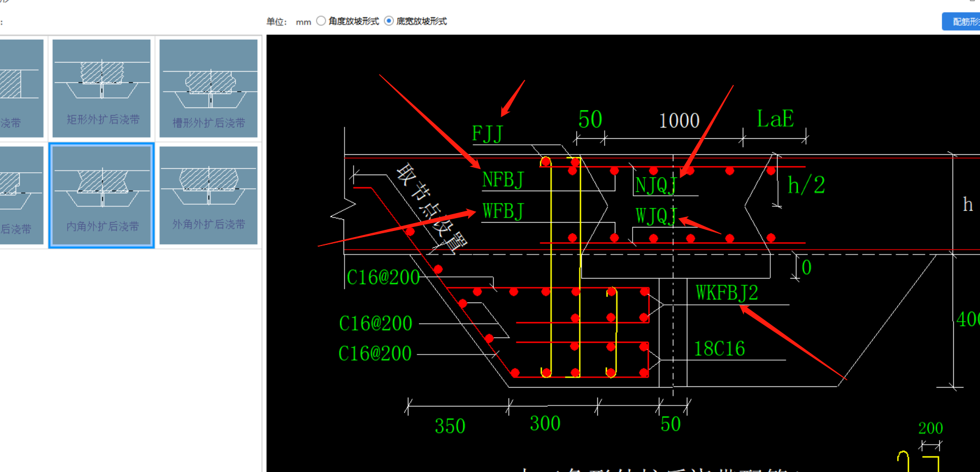Edit the 18C16 rebar value
Viewport: 980px width, 472px height.
point(719,348)
